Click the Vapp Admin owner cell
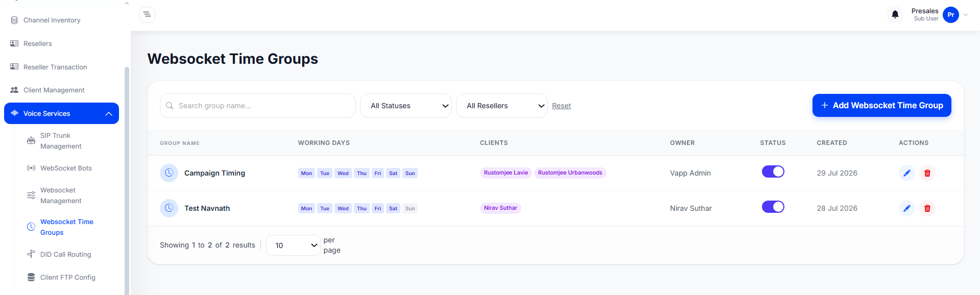 (x=690, y=173)
